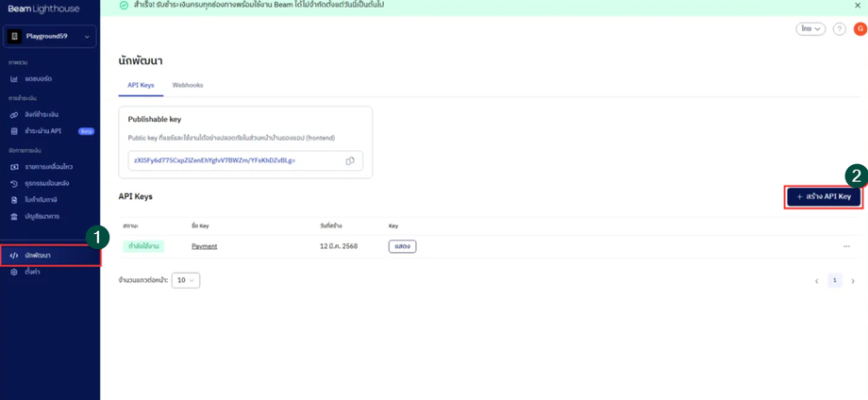Click the history clock icon in sidebar
This screenshot has width=868, height=400.
point(14,183)
